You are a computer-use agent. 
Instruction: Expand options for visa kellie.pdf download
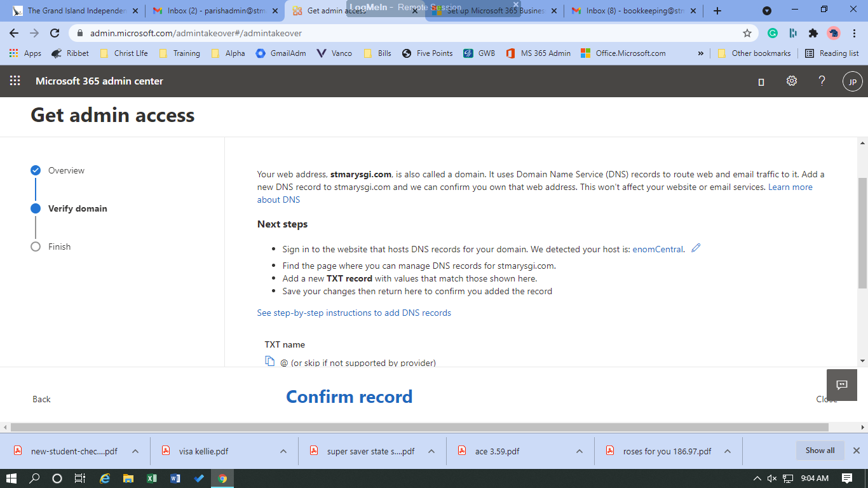(283, 451)
